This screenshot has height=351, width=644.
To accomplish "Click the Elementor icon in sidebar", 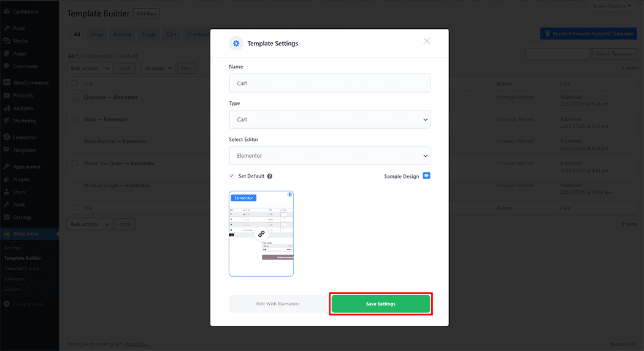I will coord(6,137).
